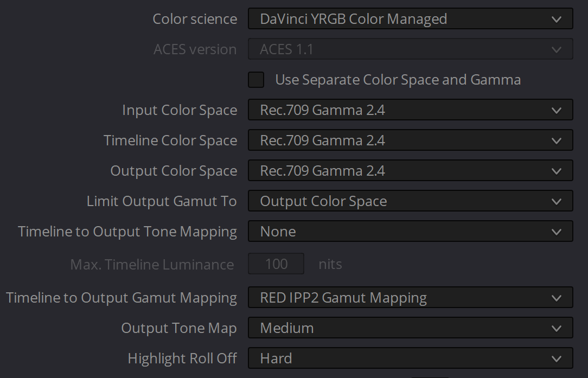588x378 pixels.
Task: Click the Timeline Color Space chevron arrow
Action: (556, 140)
